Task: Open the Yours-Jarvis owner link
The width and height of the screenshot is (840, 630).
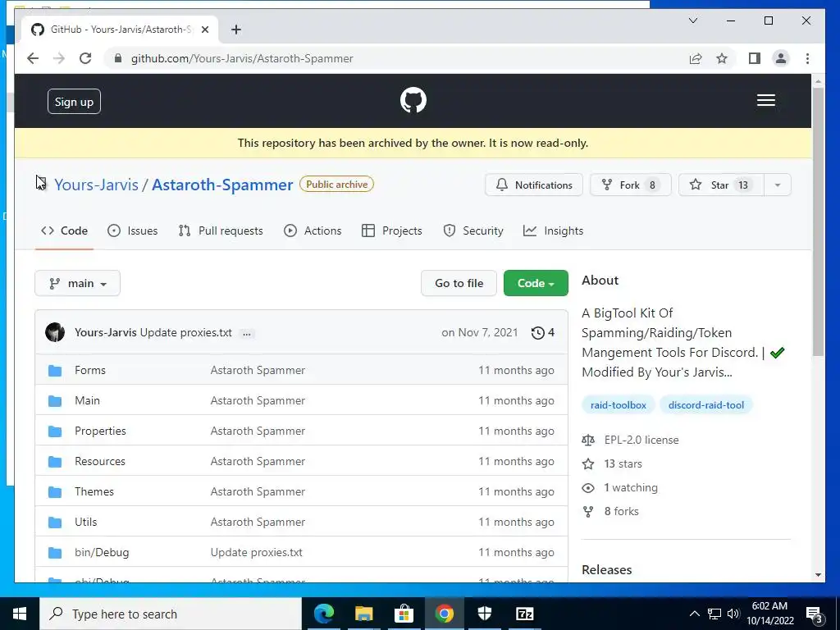Action: (x=97, y=185)
